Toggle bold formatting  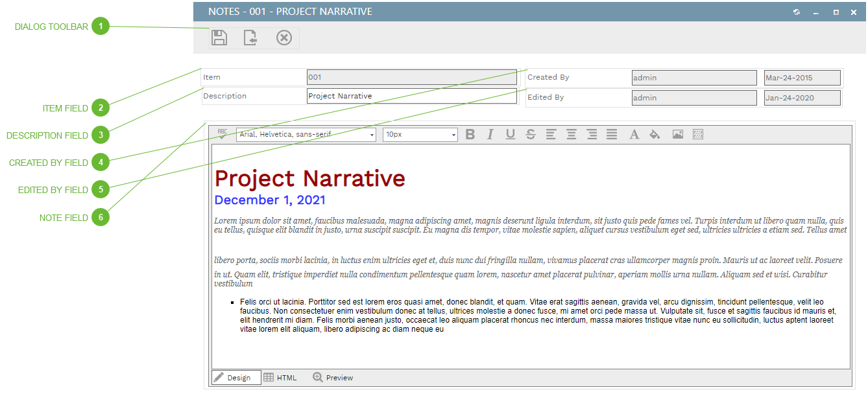[x=470, y=134]
